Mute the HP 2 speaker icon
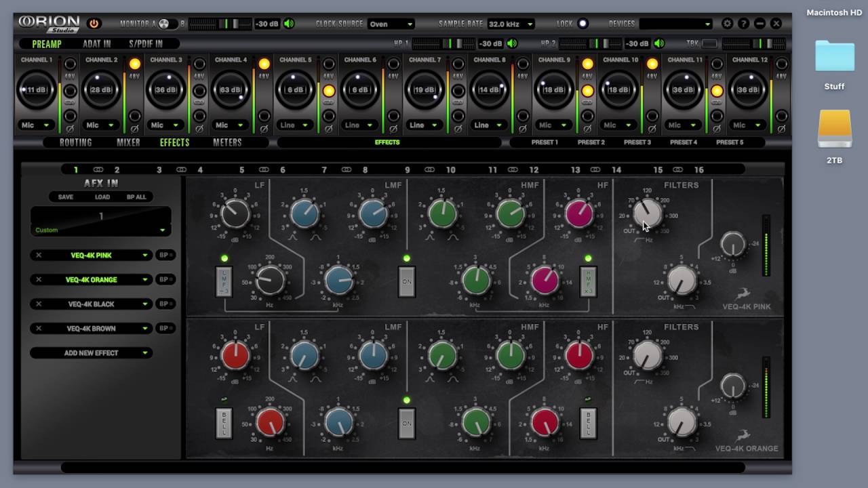This screenshot has height=488, width=868. point(659,43)
